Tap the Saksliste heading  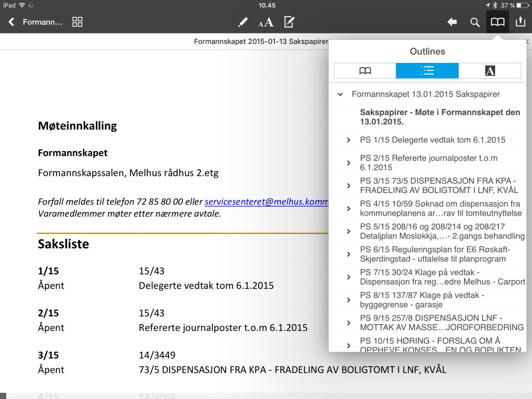click(x=63, y=244)
